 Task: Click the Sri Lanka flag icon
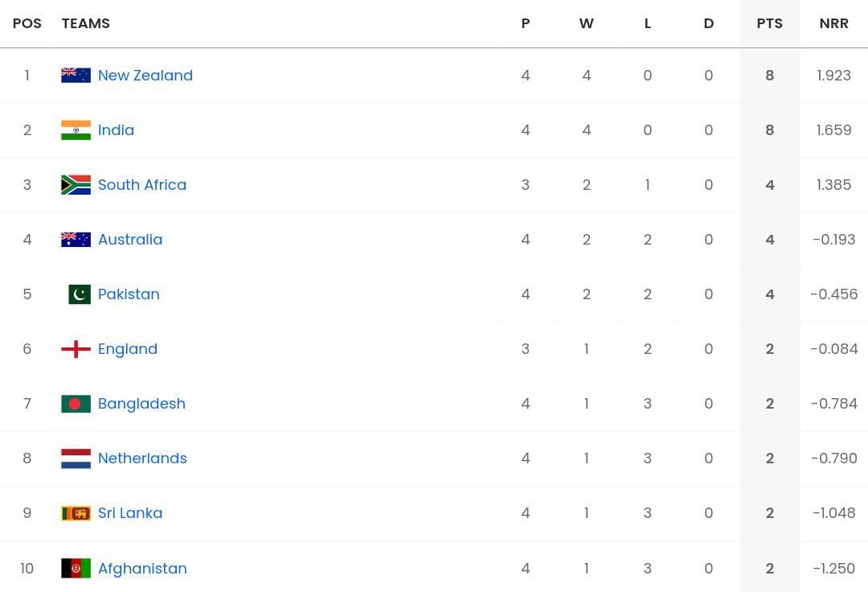click(76, 512)
